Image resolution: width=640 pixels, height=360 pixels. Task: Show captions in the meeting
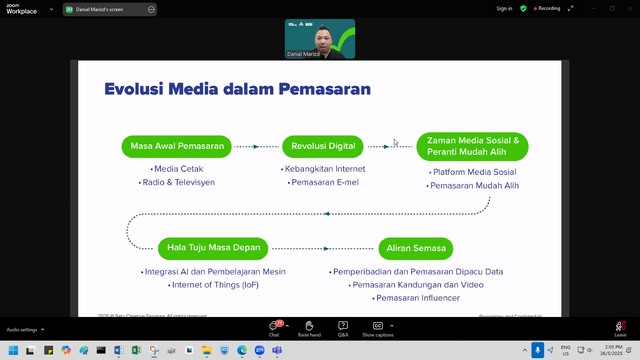378,329
